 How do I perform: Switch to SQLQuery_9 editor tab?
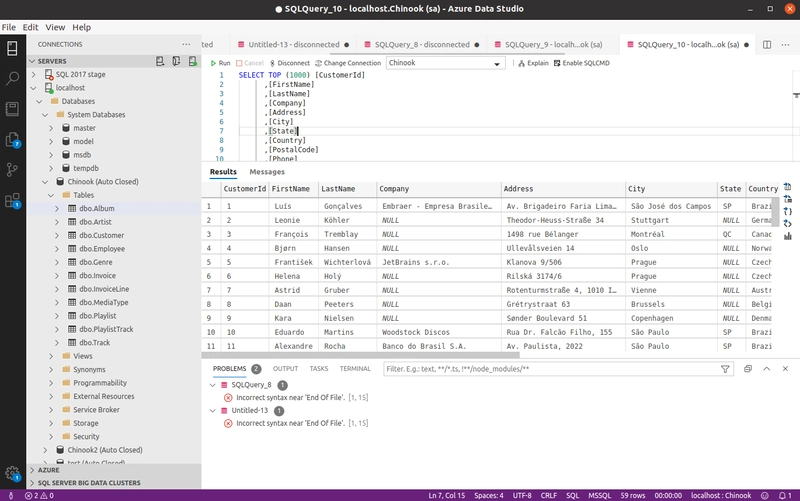coord(553,44)
